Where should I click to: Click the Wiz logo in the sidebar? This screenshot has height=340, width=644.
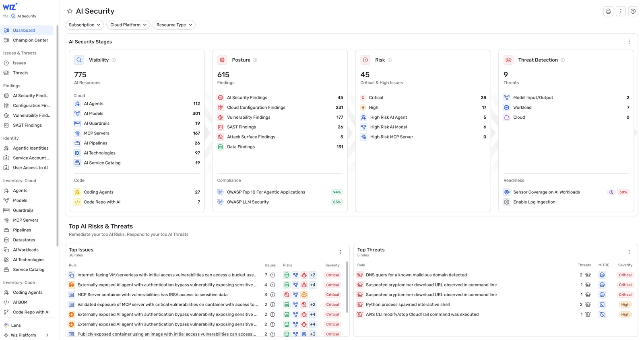click(x=10, y=7)
